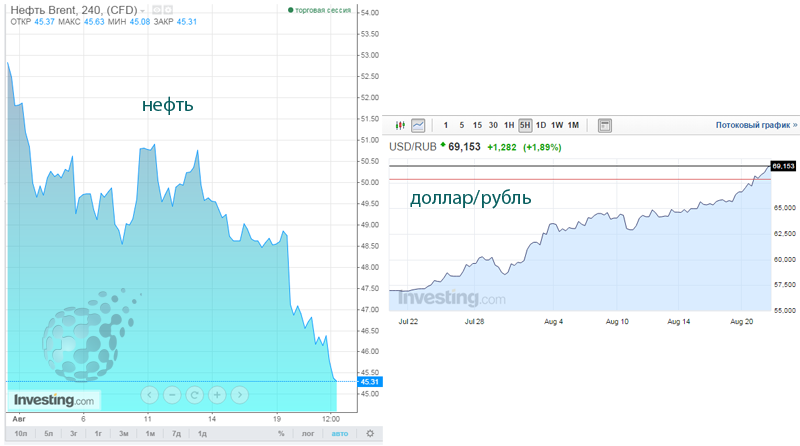Toggle percent scale (%) on Brent chart
This screenshot has width=800, height=446.
(281, 434)
